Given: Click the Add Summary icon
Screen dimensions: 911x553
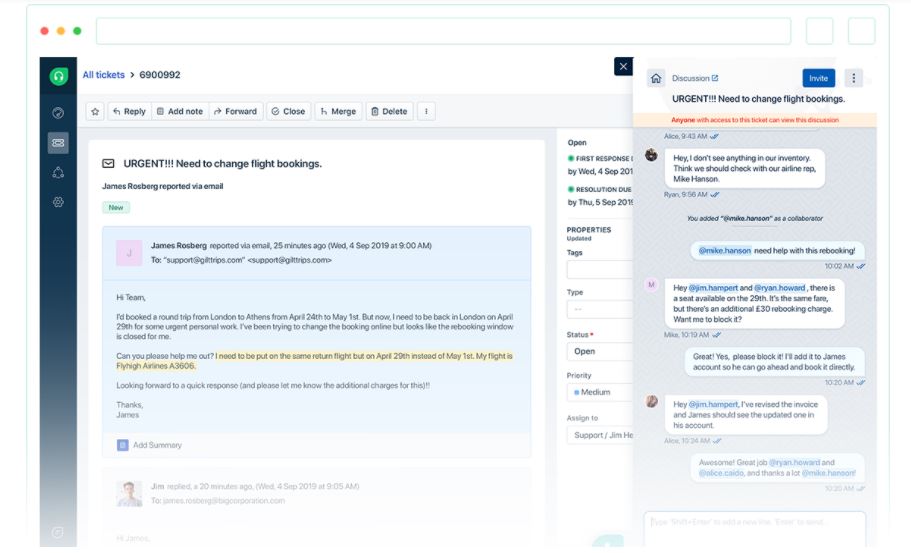Looking at the screenshot, I should 123,446.
